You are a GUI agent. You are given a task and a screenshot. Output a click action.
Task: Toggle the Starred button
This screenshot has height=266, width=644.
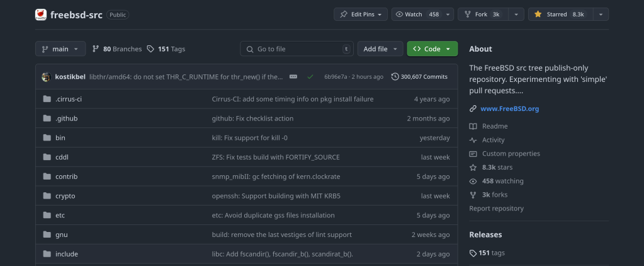pyautogui.click(x=560, y=14)
